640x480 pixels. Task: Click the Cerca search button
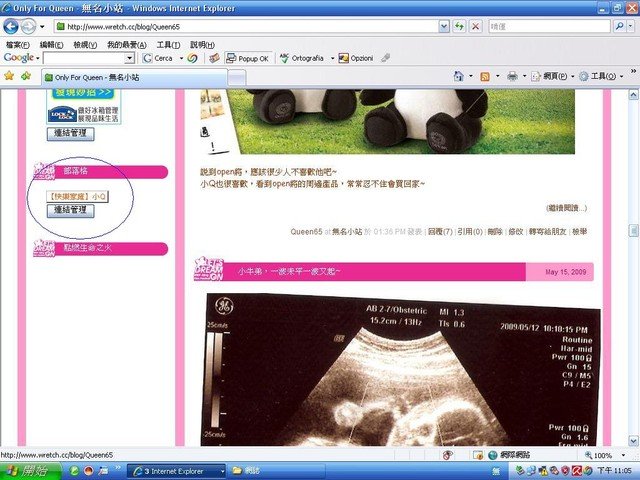pyautogui.click(x=158, y=58)
